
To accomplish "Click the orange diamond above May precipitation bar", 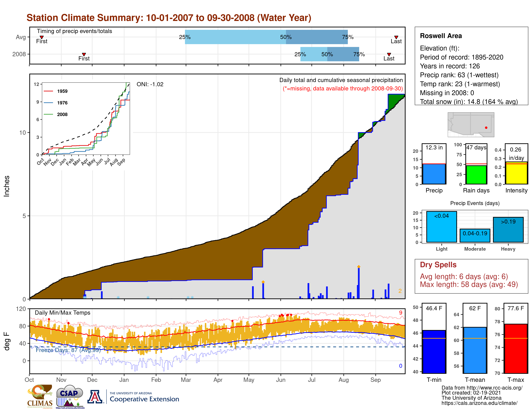I will point(263,282).
